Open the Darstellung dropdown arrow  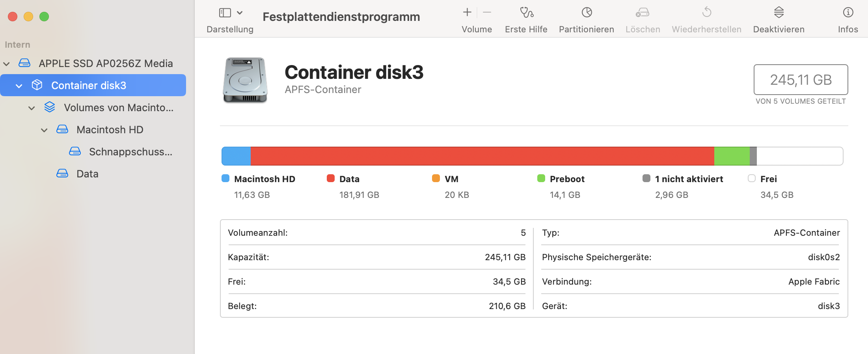240,13
